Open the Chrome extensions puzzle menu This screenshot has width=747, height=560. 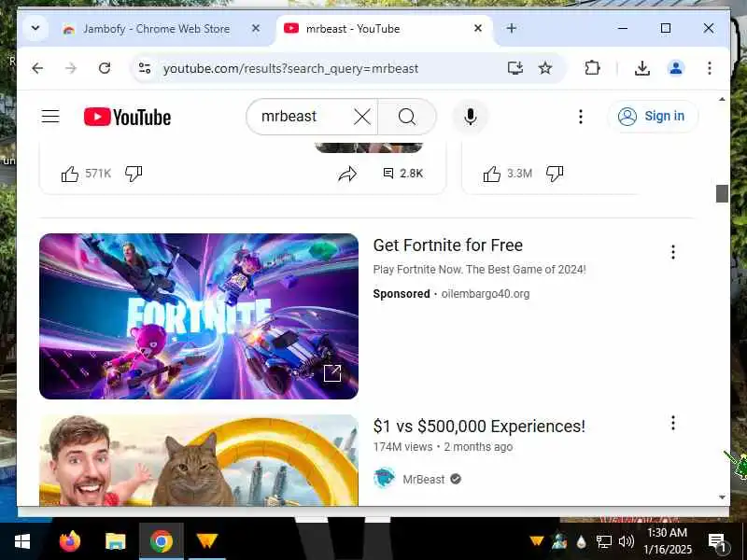[592, 68]
